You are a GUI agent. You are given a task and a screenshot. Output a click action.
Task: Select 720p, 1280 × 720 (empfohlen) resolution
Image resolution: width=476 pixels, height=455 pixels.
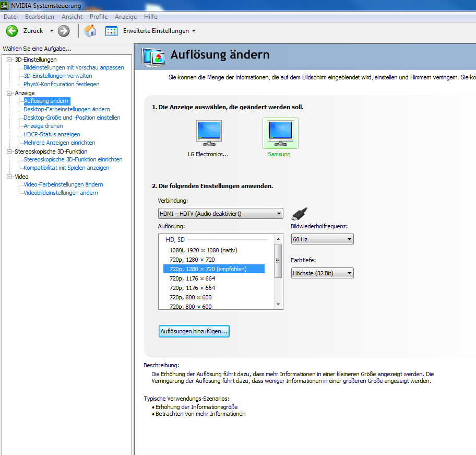(214, 269)
